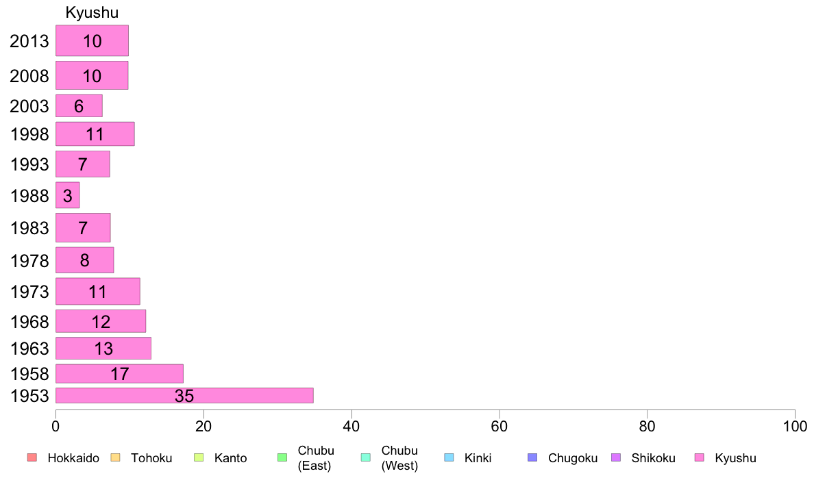Select the 1968 bar showing 12

click(101, 321)
